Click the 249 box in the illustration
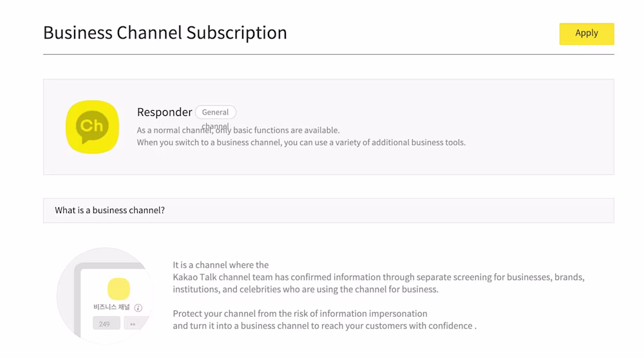Viewport: 644px width, 358px height. (x=105, y=323)
